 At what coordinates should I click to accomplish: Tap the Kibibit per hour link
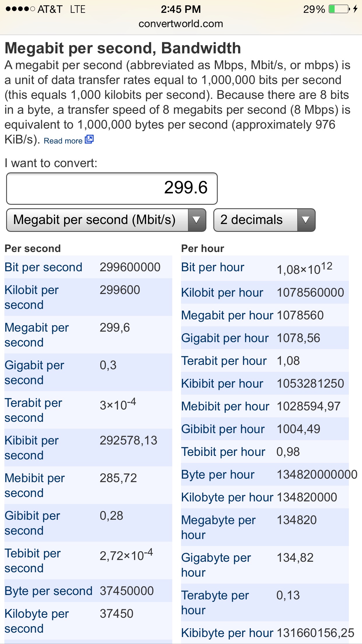coord(222,384)
